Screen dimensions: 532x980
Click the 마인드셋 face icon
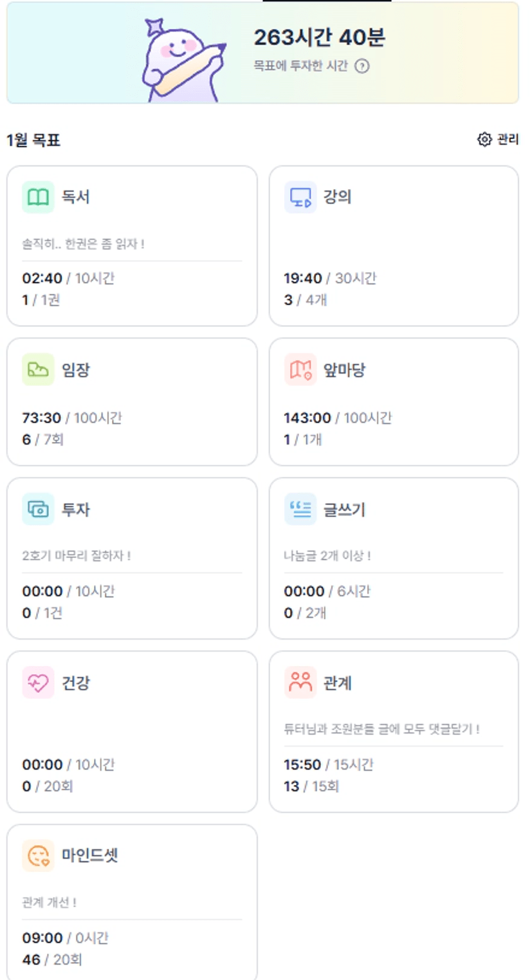[38, 856]
